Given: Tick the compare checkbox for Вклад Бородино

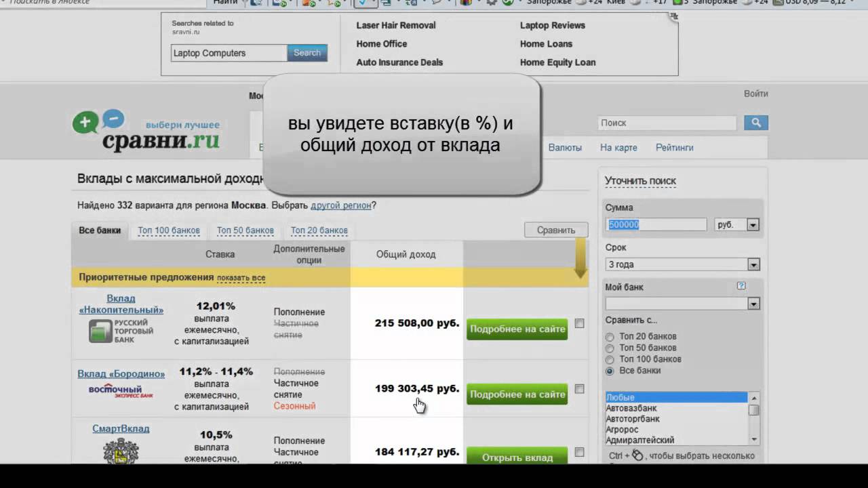Looking at the screenshot, I should (579, 389).
